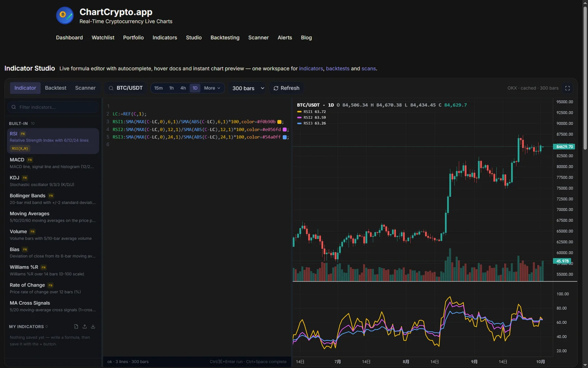Switch to the Indicator tab

tap(25, 88)
